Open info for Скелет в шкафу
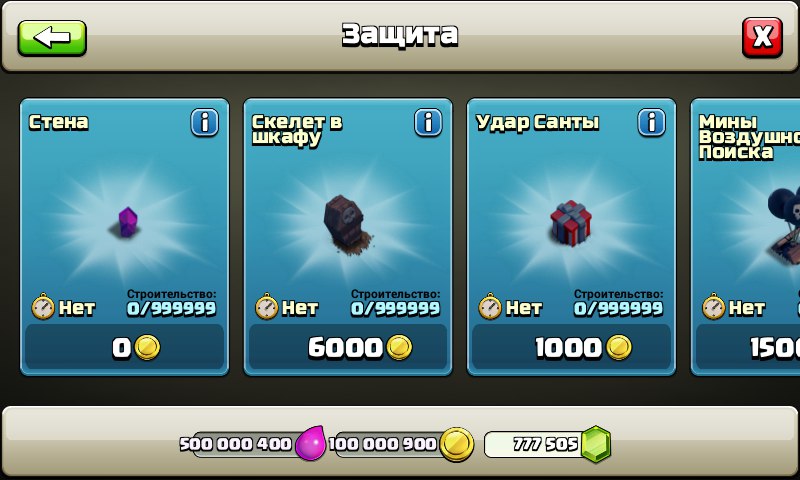Viewport: 800px width, 480px height. [428, 122]
